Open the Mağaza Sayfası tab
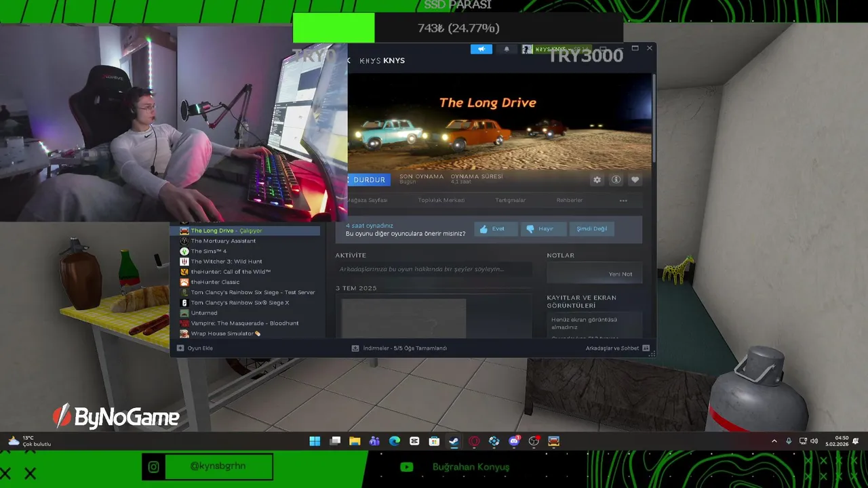 tap(367, 200)
